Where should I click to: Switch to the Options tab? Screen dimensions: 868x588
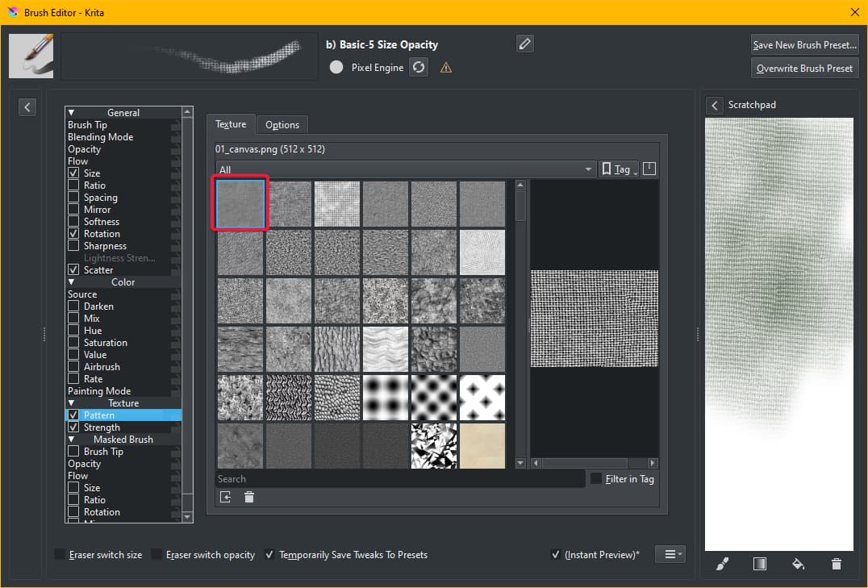coord(282,124)
